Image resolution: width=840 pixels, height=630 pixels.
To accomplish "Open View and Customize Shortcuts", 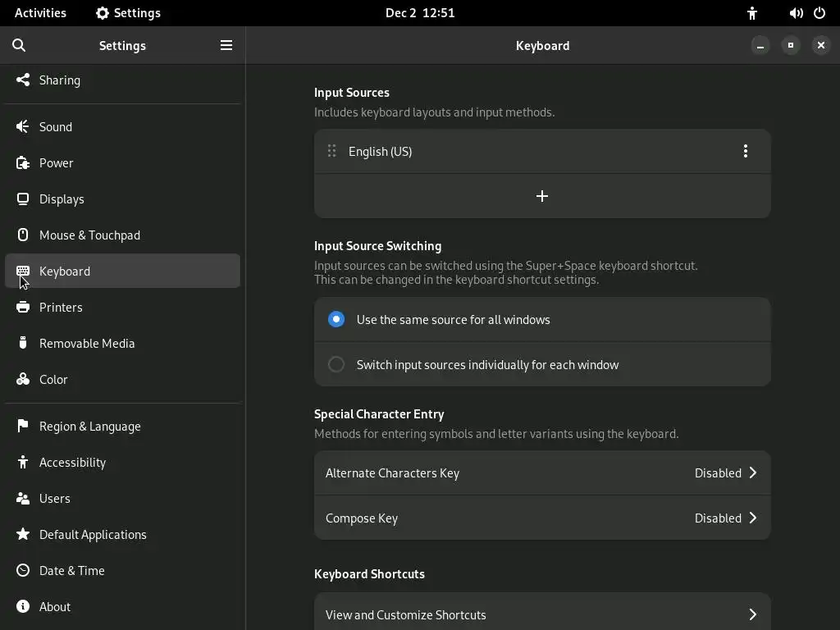I will coord(542,614).
